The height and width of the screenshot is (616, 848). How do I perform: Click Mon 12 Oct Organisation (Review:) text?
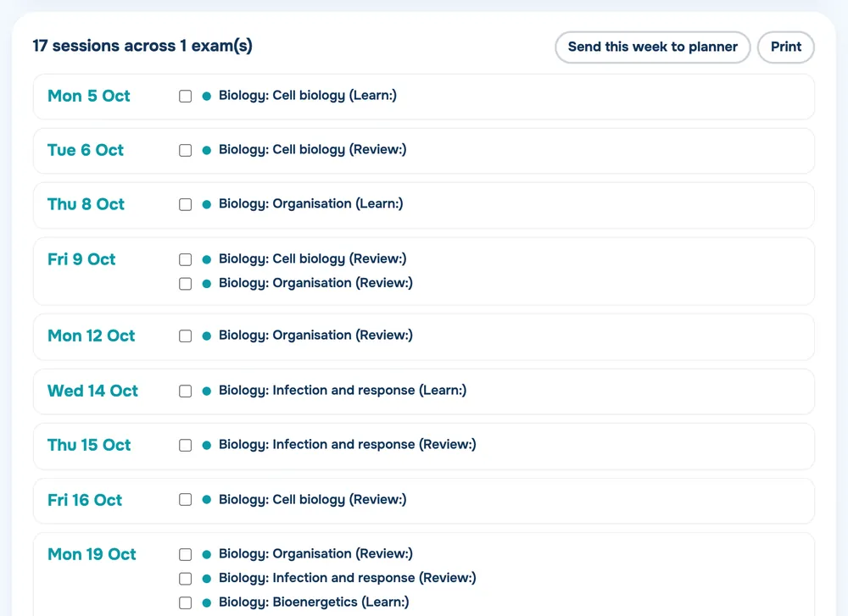pyautogui.click(x=315, y=336)
